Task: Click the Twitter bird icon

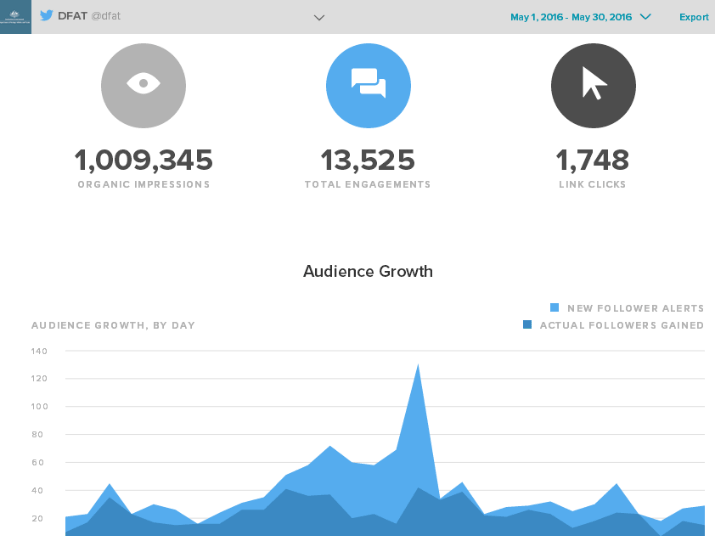Action: 47,16
